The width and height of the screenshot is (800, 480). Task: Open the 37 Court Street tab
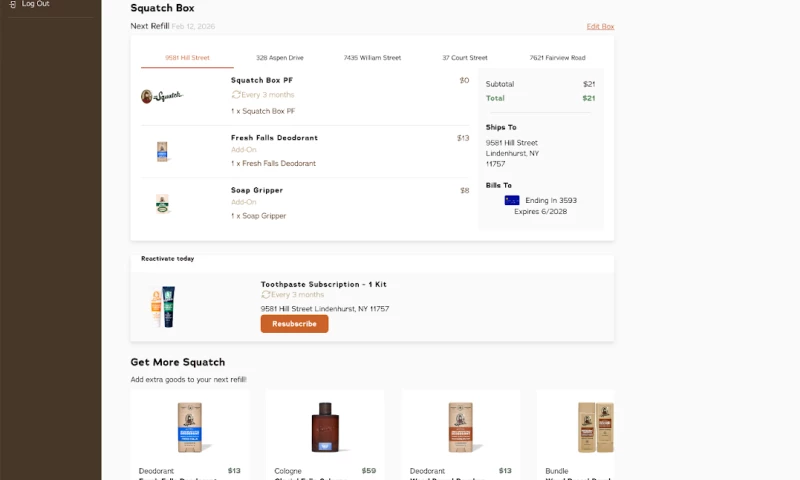[x=465, y=58]
